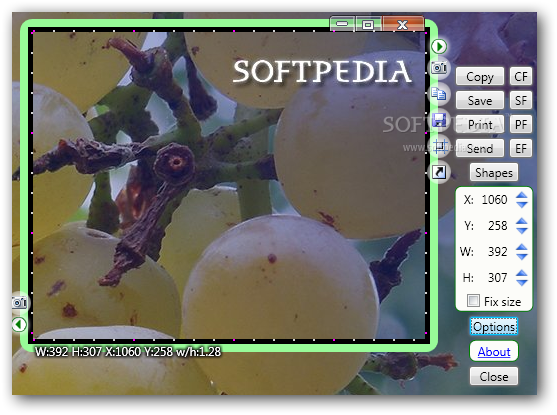557x415 pixels.
Task: Open the About link
Action: coord(494,351)
